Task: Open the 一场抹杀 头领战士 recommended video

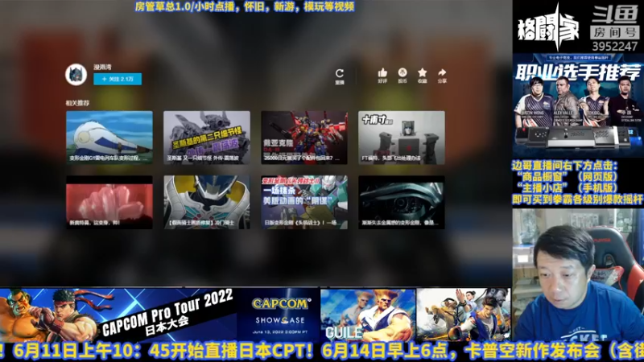Action: click(x=304, y=203)
